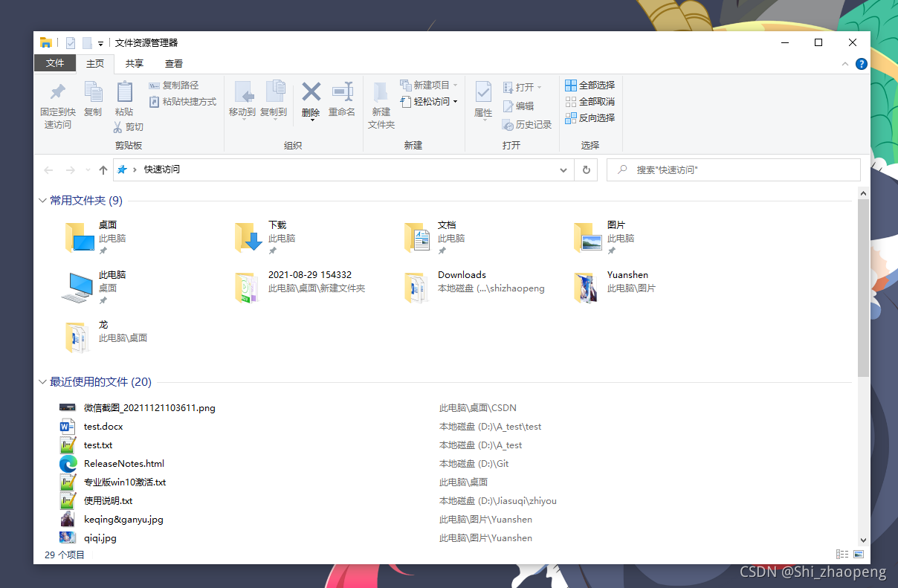Collapse the ribbon with the chevron
The image size is (898, 588).
pos(845,65)
